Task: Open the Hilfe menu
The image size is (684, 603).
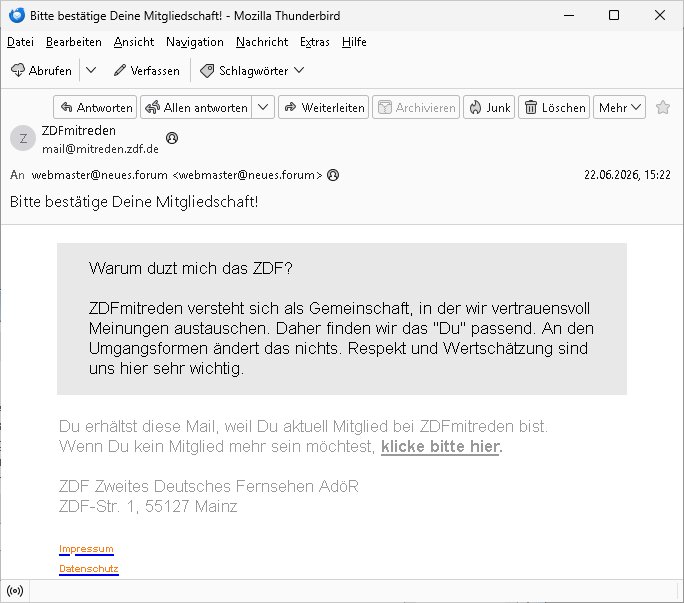Action: [x=354, y=42]
